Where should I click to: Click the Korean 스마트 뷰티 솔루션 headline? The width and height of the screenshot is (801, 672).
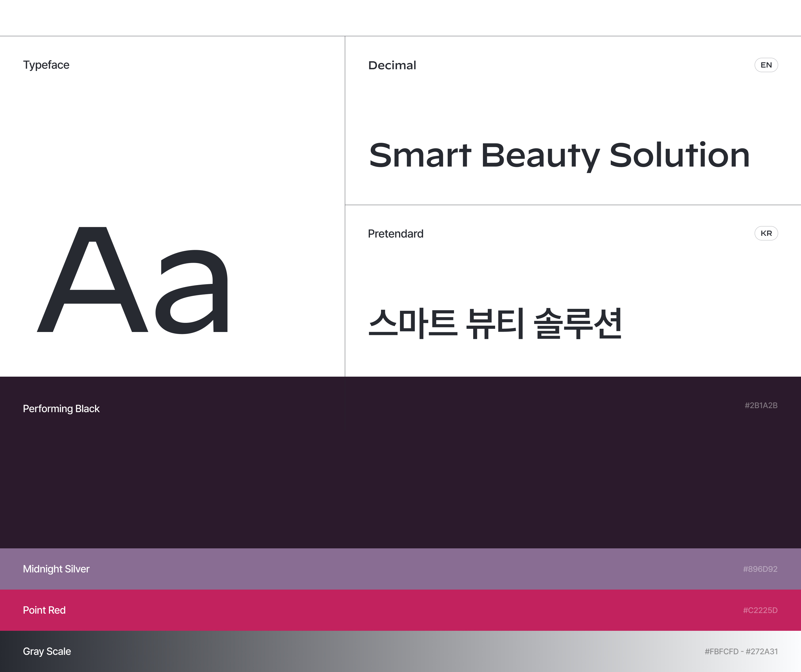(x=495, y=323)
